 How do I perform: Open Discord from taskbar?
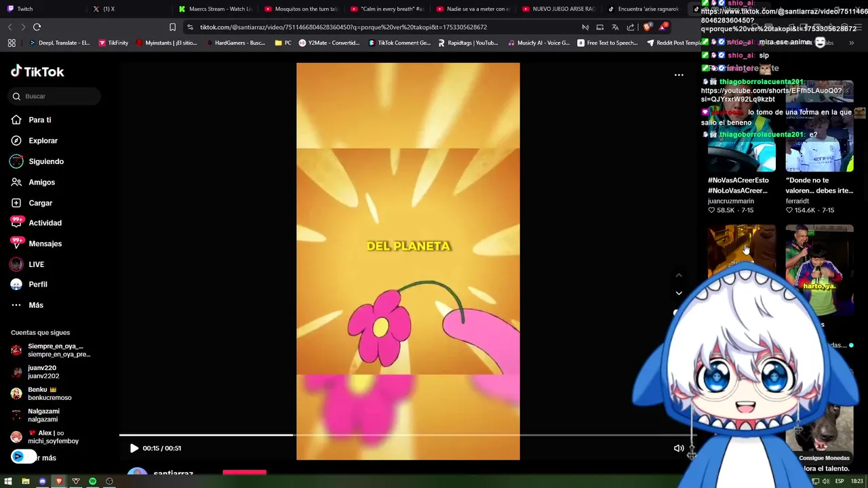click(42, 481)
